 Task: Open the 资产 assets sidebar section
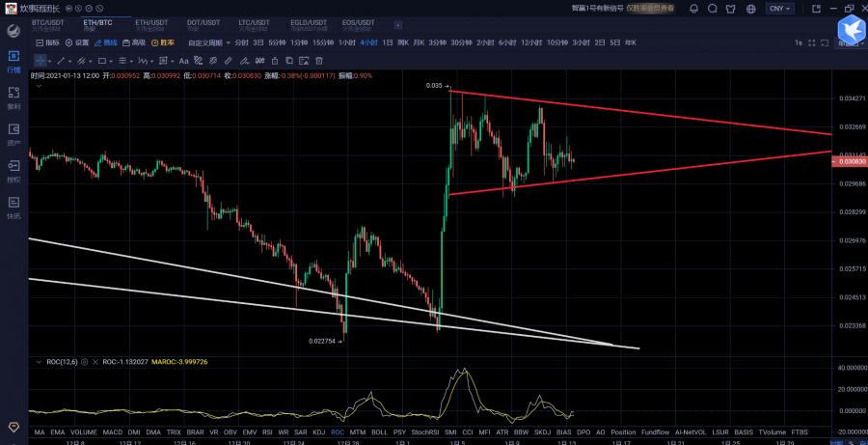click(14, 135)
